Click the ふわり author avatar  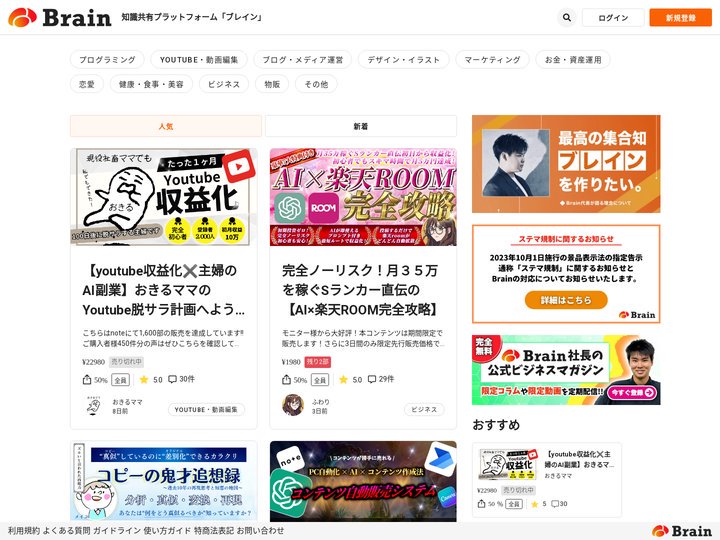pyautogui.click(x=293, y=405)
